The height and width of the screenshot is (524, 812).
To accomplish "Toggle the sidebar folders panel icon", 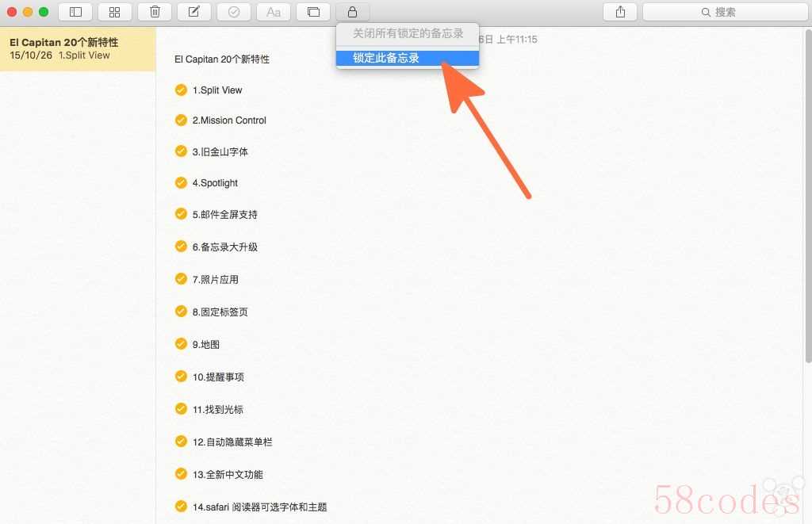I will [x=75, y=12].
